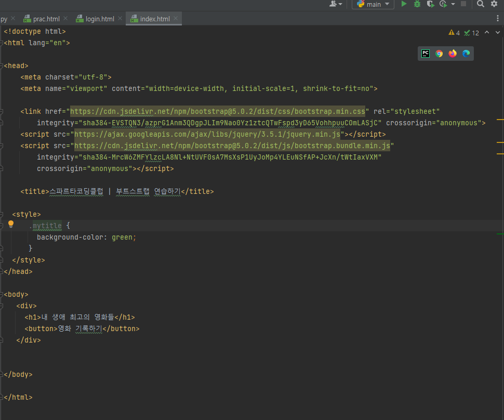Viewport: 504px width, 420px height.
Task: Click the closing </html> tag
Action: [18, 397]
